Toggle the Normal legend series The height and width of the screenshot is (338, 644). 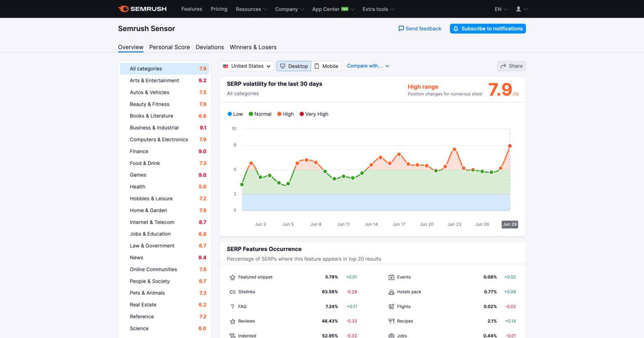point(260,114)
